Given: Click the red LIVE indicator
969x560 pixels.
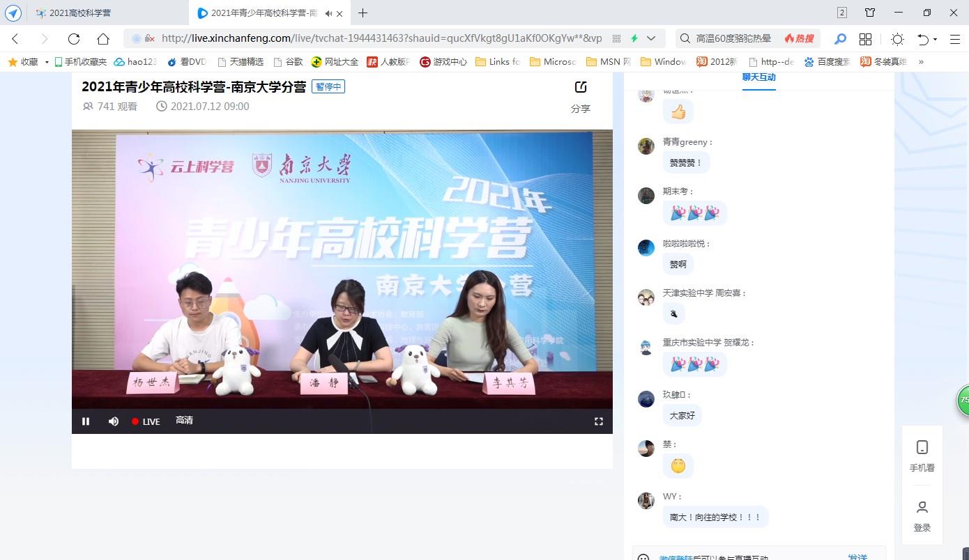Looking at the screenshot, I should coord(146,421).
